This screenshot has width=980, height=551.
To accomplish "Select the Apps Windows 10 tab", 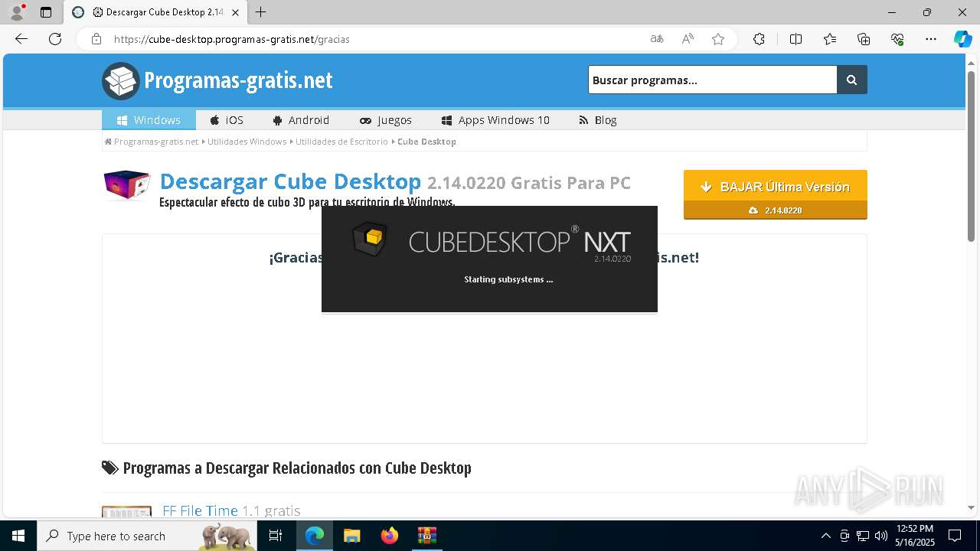I will pyautogui.click(x=495, y=120).
